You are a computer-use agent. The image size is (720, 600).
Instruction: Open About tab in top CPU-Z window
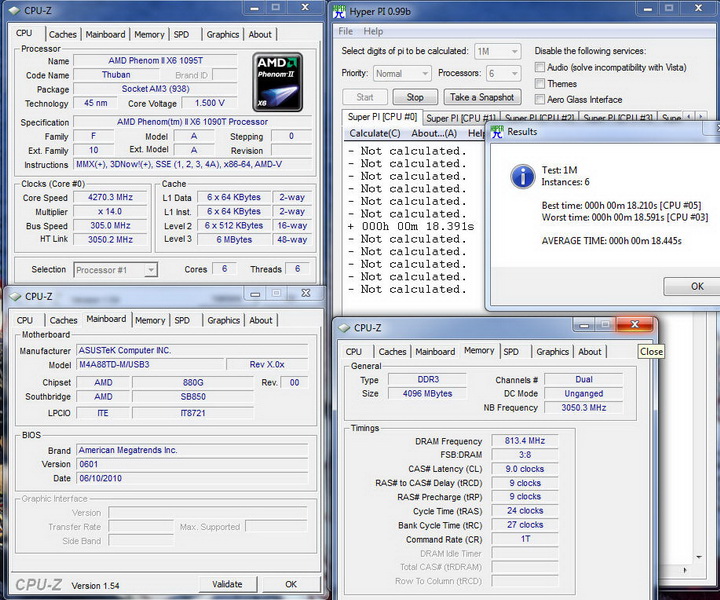260,34
